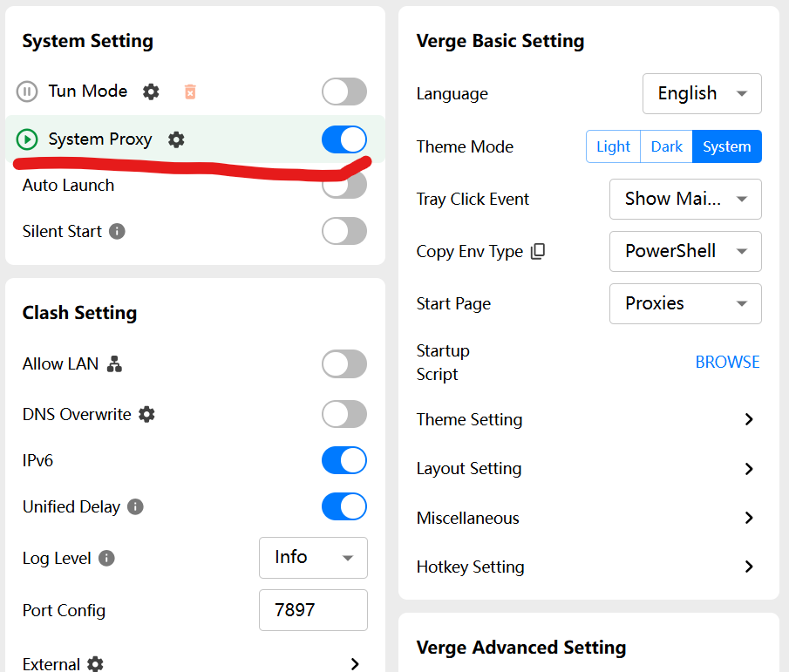Click the Tun Mode uninstall trash icon
Viewport: 789px width, 672px height.
point(190,92)
